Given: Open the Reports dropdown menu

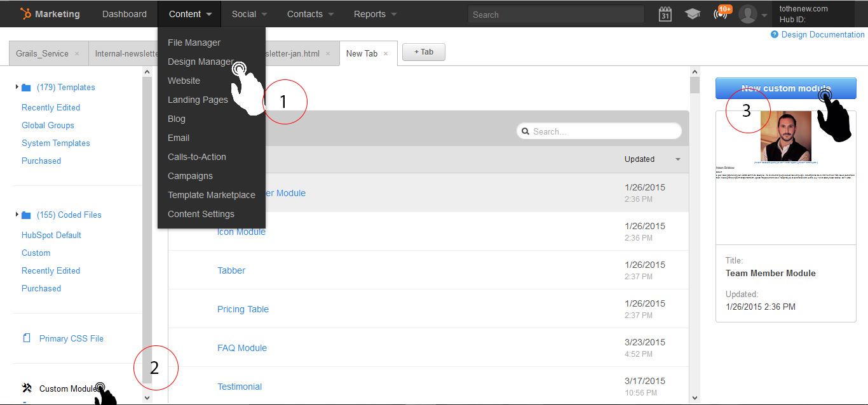Looking at the screenshot, I should (x=375, y=14).
